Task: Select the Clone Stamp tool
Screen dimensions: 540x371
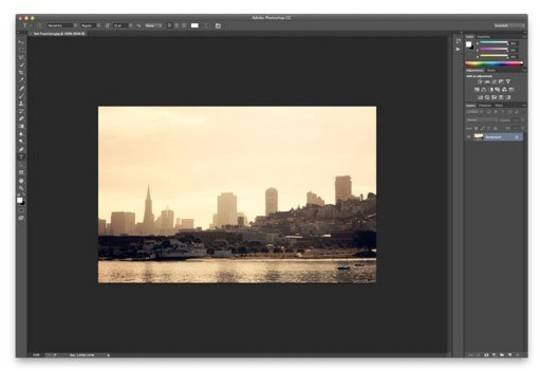Action: (21, 103)
